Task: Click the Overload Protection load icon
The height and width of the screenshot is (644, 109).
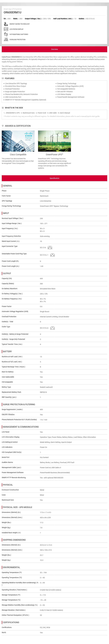Action: click(6, 39)
